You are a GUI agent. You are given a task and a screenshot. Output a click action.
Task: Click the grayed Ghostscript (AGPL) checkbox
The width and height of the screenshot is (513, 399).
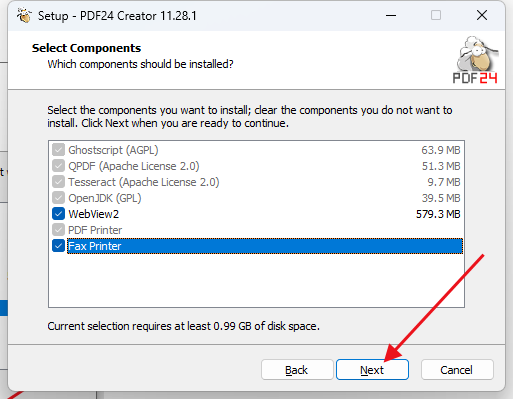pyautogui.click(x=58, y=150)
